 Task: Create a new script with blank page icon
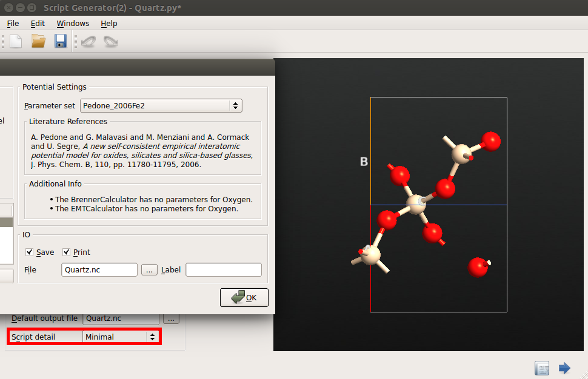tap(16, 41)
